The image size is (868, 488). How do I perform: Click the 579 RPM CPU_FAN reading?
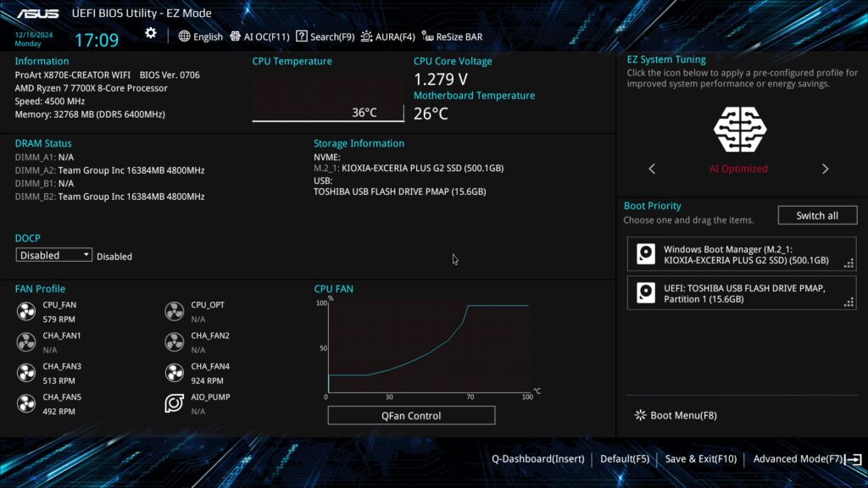coord(58,319)
